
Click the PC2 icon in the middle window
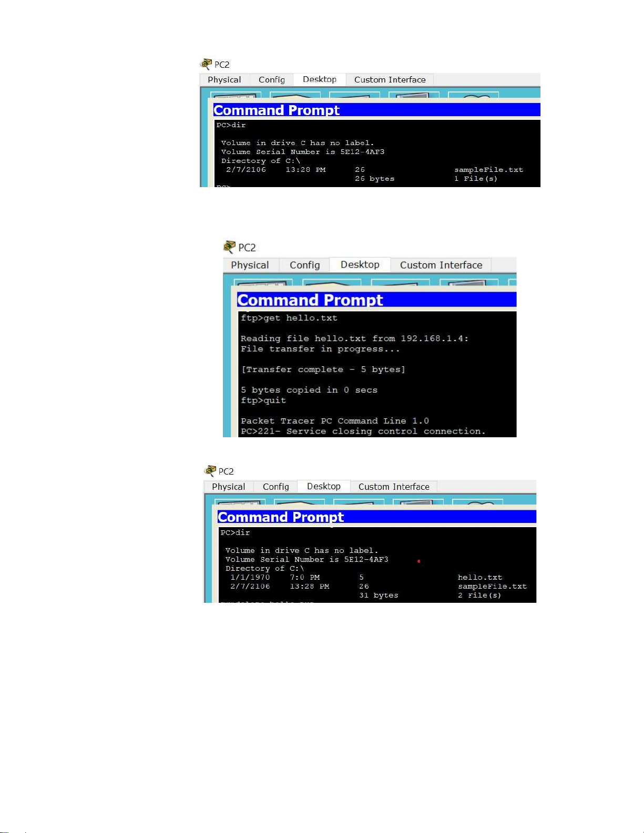pos(229,247)
